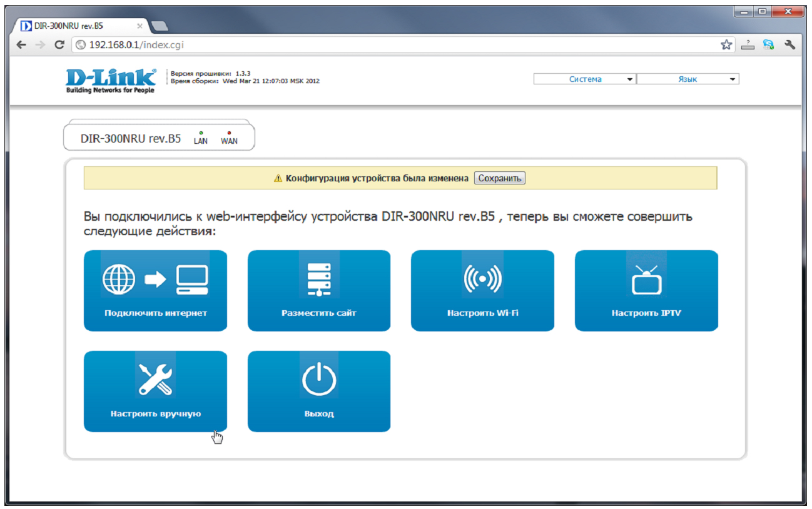Click the WAN status indicator
The width and height of the screenshot is (812, 509).
click(229, 138)
